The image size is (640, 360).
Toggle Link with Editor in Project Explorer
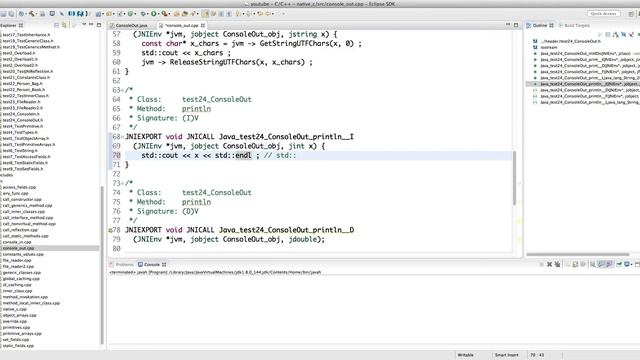click(64, 25)
